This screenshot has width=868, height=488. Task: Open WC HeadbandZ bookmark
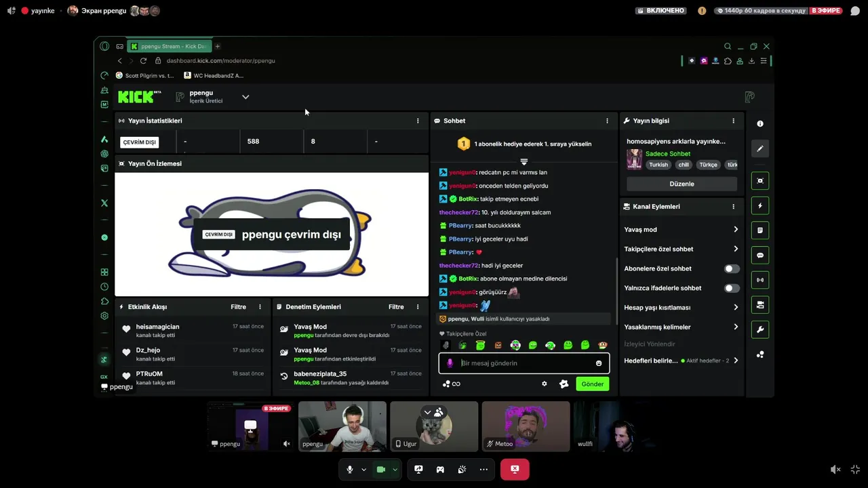[214, 76]
